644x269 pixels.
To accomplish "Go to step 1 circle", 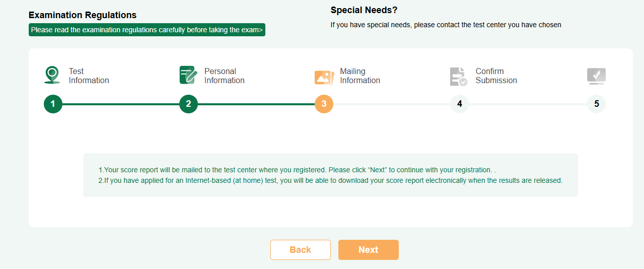I will point(53,104).
